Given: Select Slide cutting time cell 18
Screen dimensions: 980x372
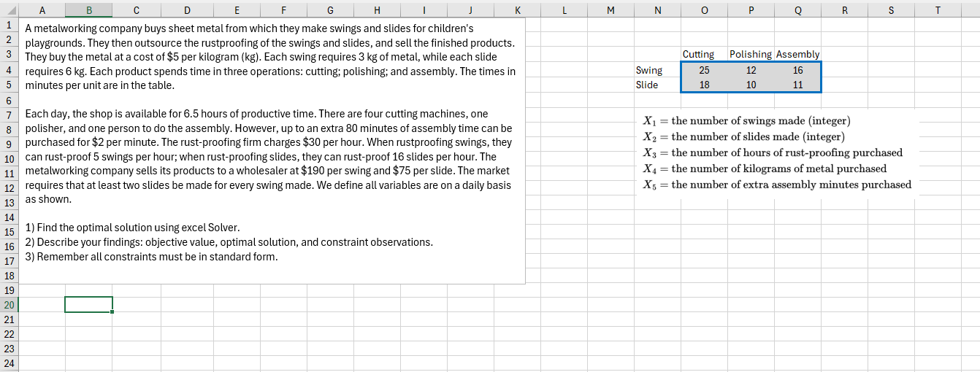Looking at the screenshot, I should point(704,85).
